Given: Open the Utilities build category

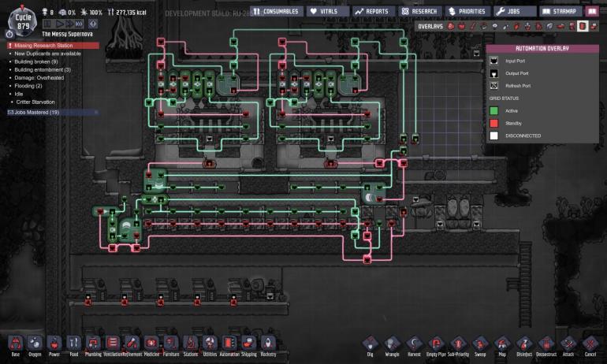Looking at the screenshot, I should pyautogui.click(x=210, y=344).
